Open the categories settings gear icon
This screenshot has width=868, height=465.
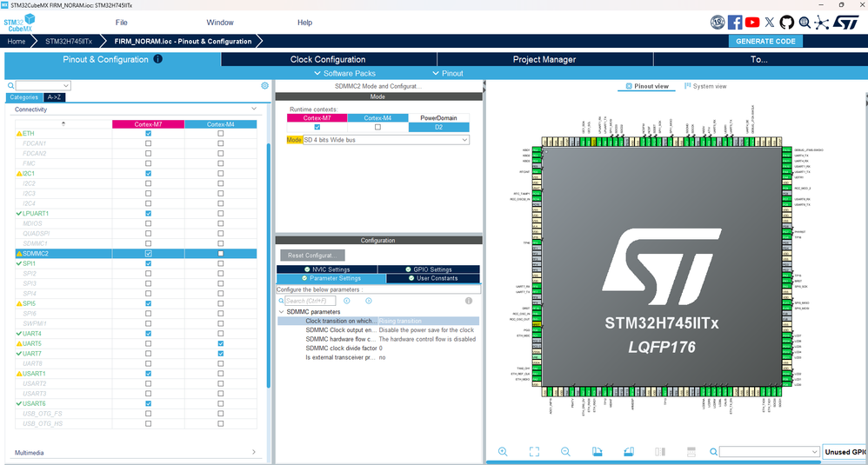click(264, 86)
